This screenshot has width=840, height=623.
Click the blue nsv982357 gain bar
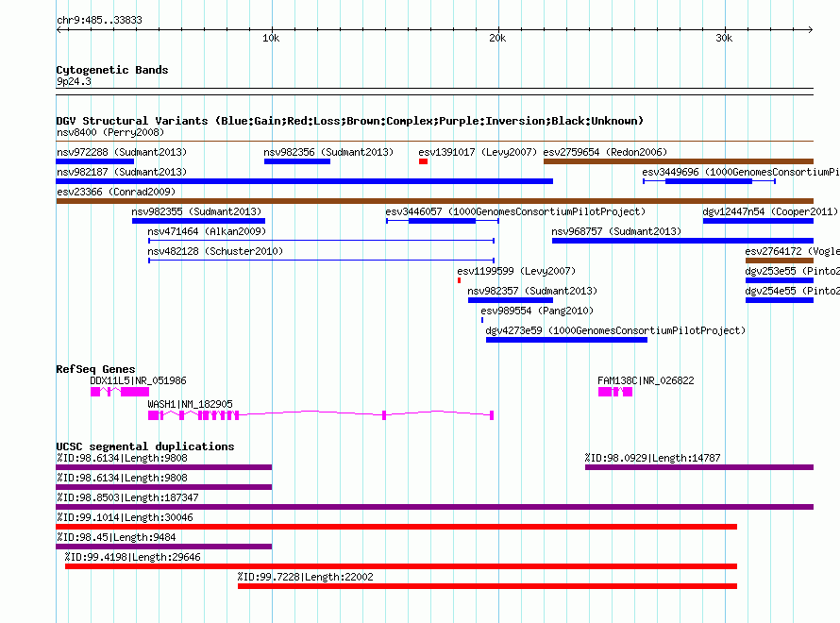(x=511, y=300)
